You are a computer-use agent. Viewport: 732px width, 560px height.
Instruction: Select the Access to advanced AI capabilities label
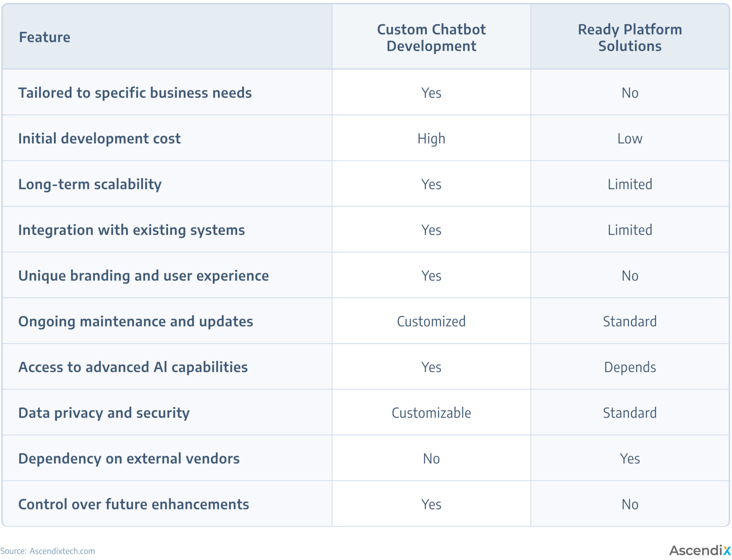point(133,367)
